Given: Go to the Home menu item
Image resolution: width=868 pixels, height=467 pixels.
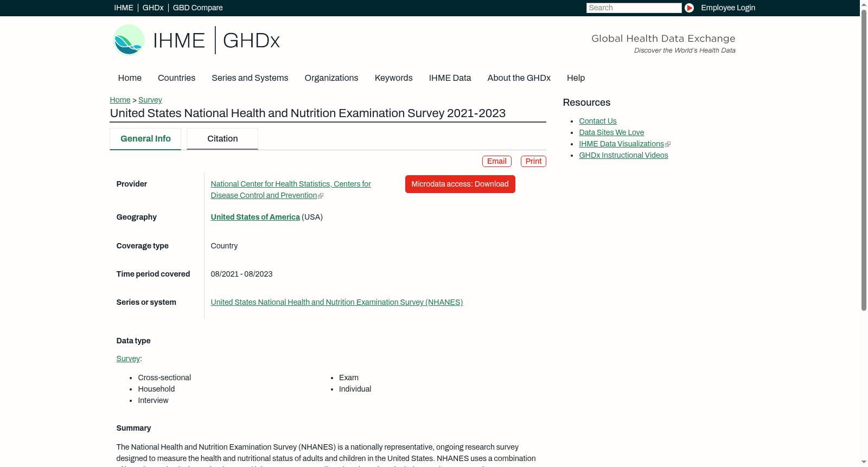Looking at the screenshot, I should pyautogui.click(x=130, y=78).
